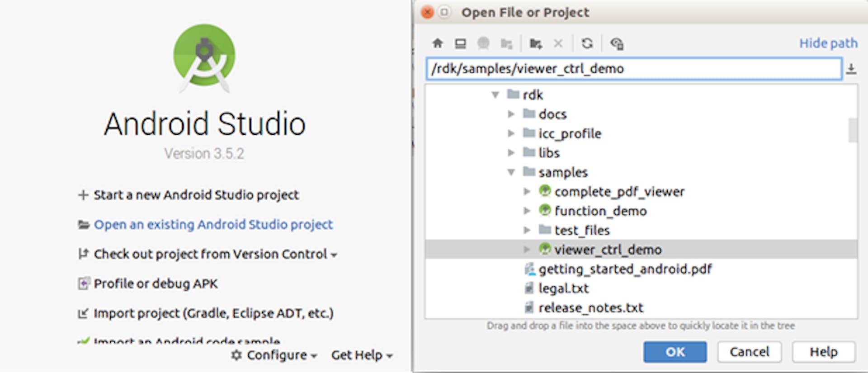Screen dimensions: 868x373
Task: Select viewer_ctrl_demo project
Action: 641,250
